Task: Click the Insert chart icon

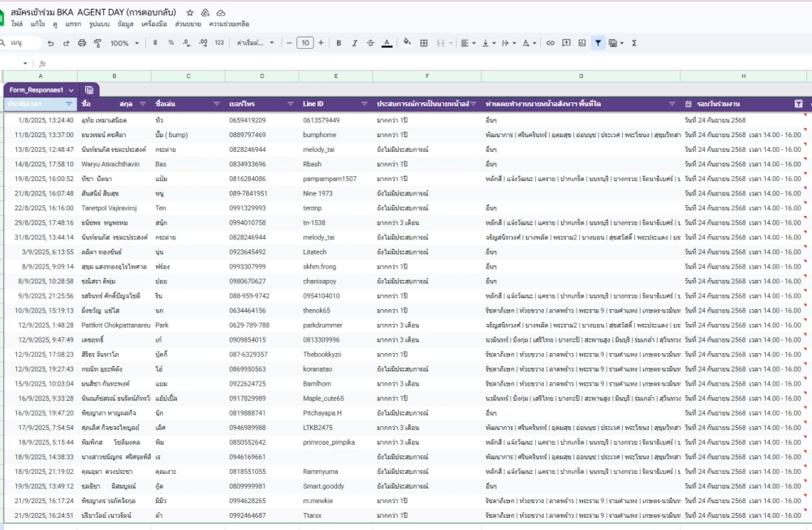Action: (x=582, y=43)
